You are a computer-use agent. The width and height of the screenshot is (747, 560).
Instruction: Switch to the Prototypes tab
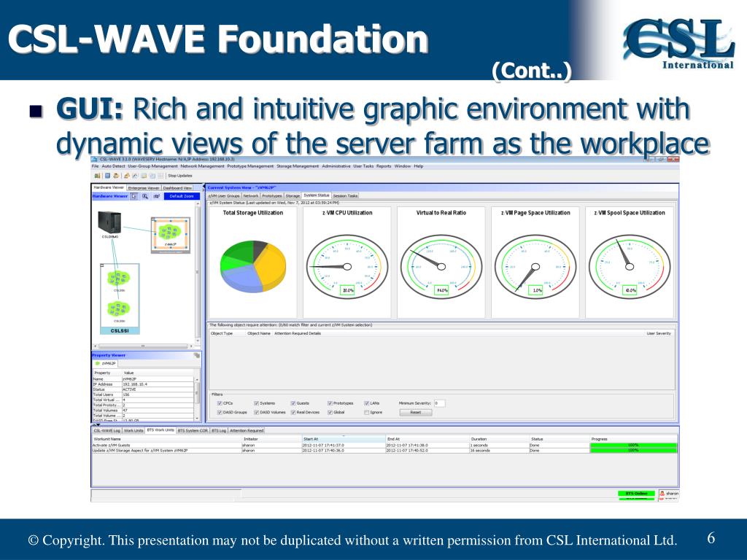[x=272, y=195]
